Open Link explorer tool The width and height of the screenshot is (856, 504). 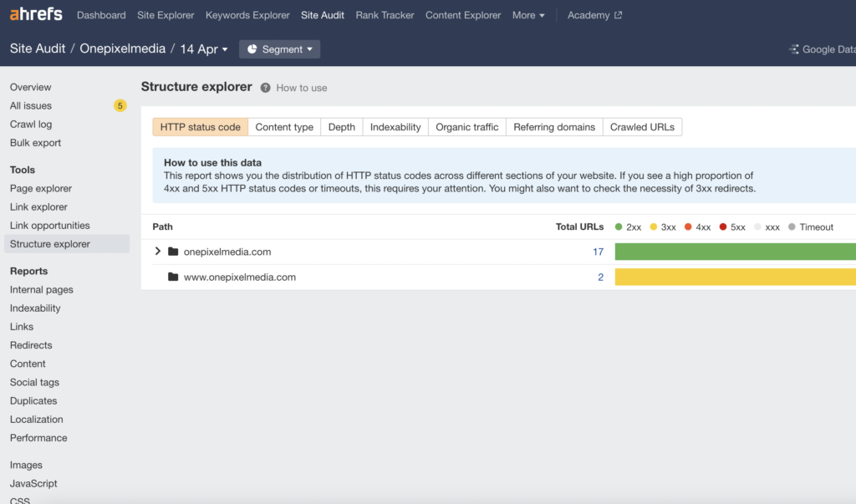pyautogui.click(x=38, y=207)
